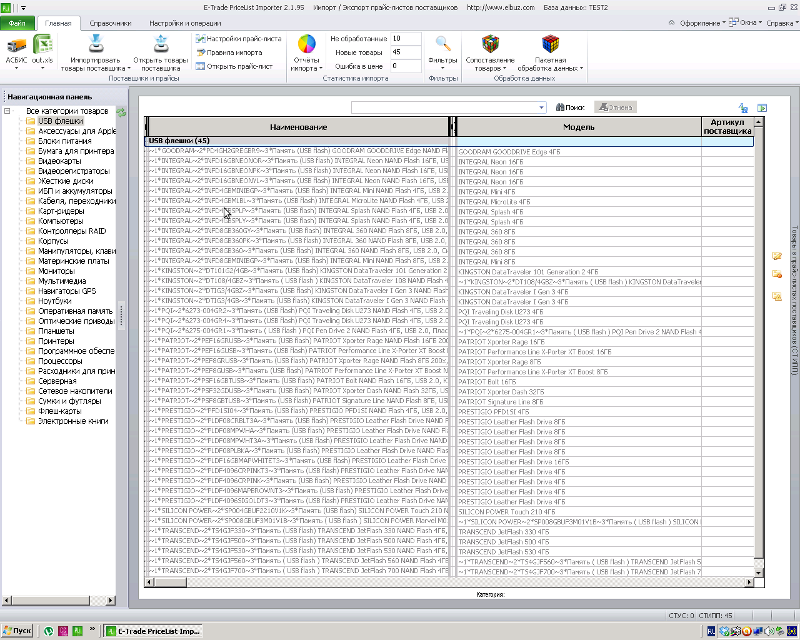Sort by the Модель column header
This screenshot has height=640, width=800.
point(579,127)
